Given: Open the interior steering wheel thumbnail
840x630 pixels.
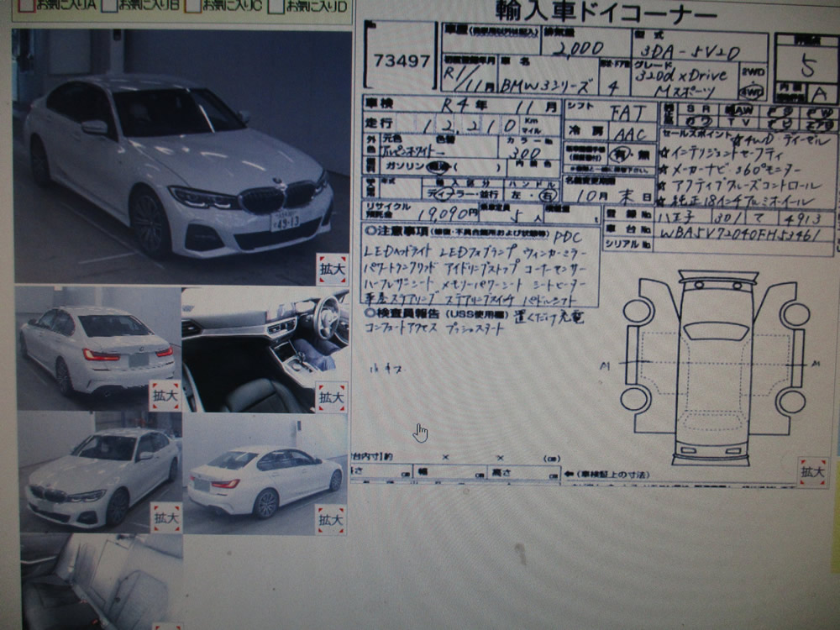Looking at the screenshot, I should (x=265, y=349).
